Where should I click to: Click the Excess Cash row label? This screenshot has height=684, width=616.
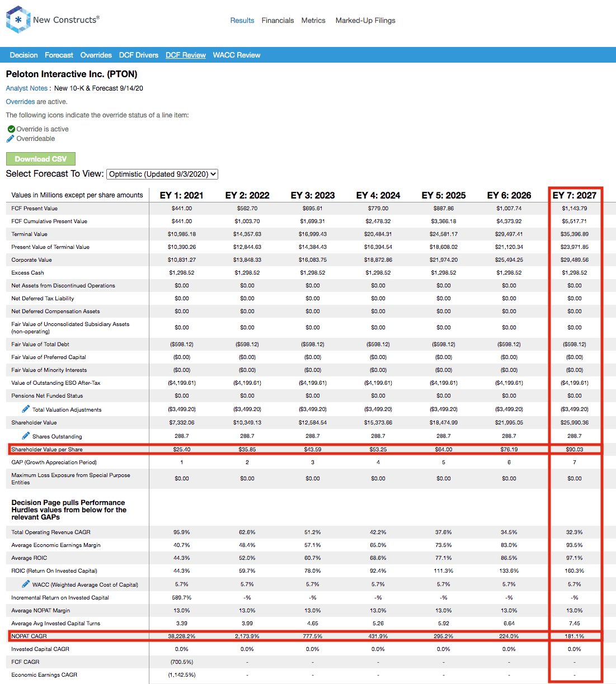tap(27, 273)
